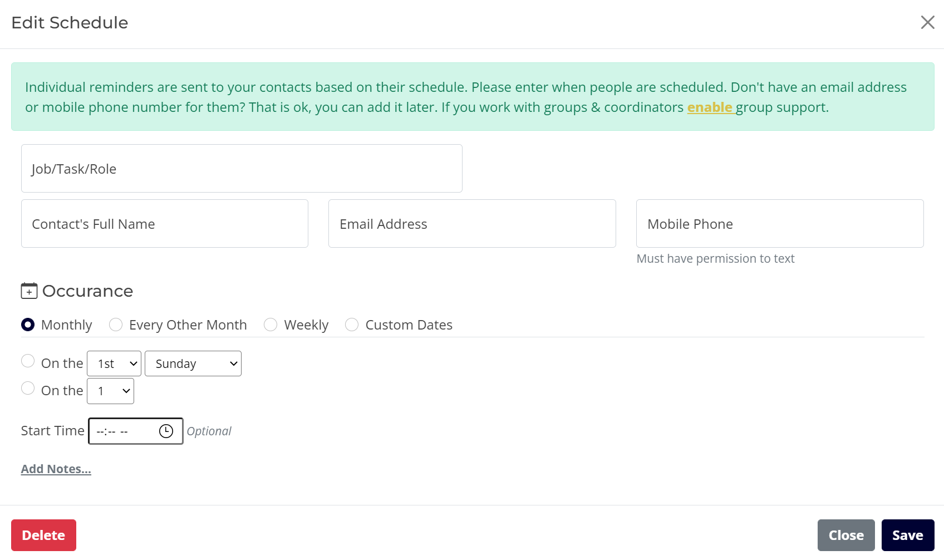Click the calendar icon beside Occurance
The width and height of the screenshot is (944, 560).
coord(29,291)
